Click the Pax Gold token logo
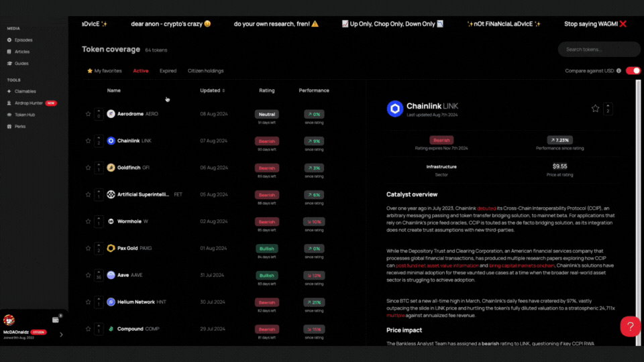Viewport: 644px width, 362px height. 111,248
